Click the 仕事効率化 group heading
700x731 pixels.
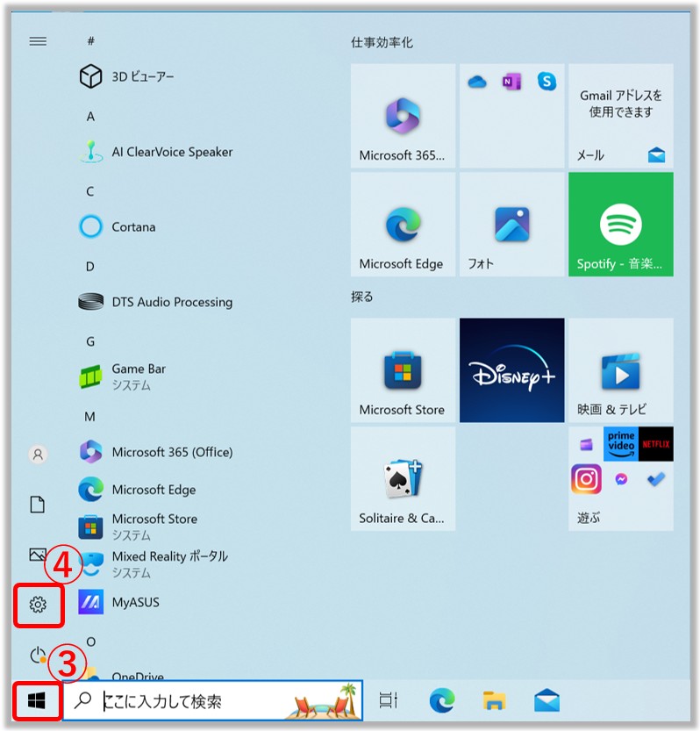click(x=382, y=43)
